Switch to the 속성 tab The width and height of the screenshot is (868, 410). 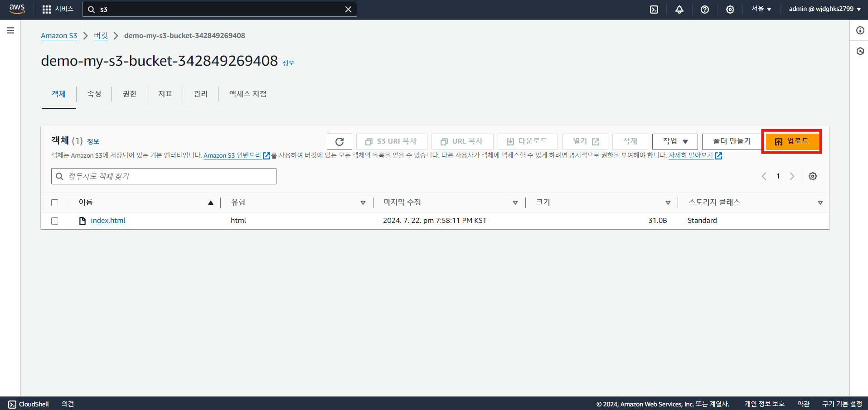click(94, 94)
